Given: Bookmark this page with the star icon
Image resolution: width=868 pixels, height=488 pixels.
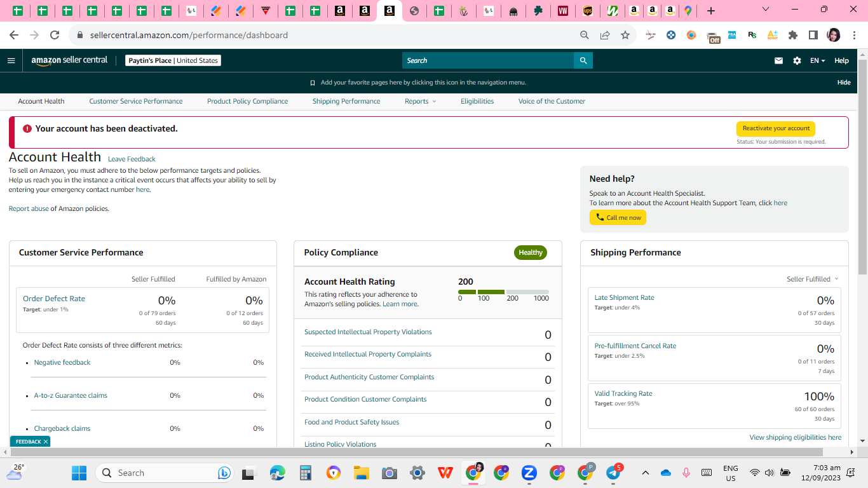Looking at the screenshot, I should [625, 35].
